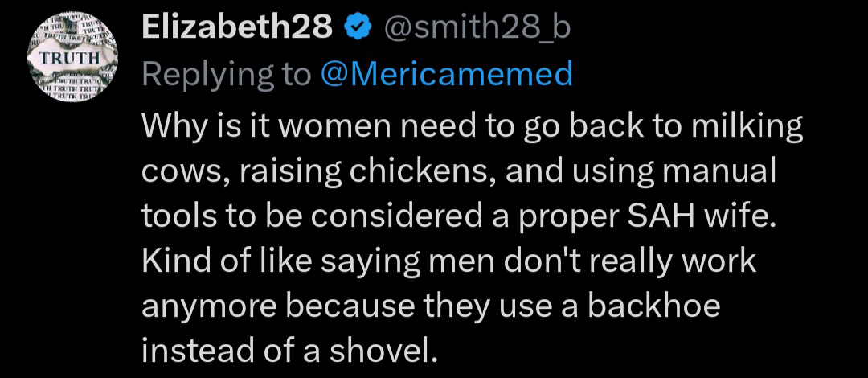Image resolution: width=868 pixels, height=378 pixels.
Task: Click the "Replying to" label
Action: (226, 74)
